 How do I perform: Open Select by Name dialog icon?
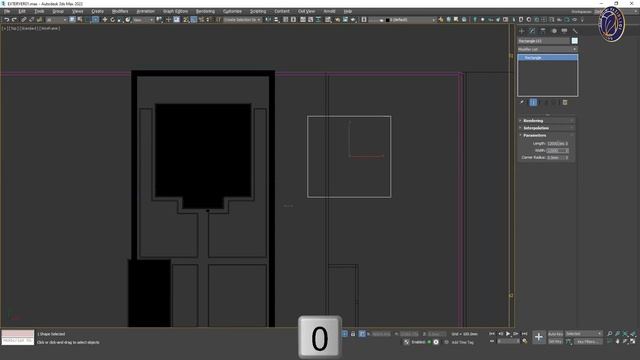click(80, 20)
